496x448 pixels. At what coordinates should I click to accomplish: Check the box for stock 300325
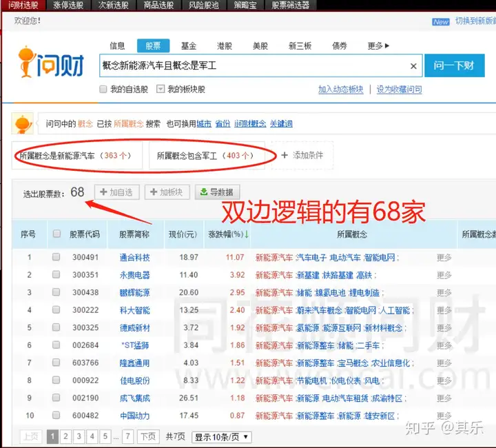point(56,327)
